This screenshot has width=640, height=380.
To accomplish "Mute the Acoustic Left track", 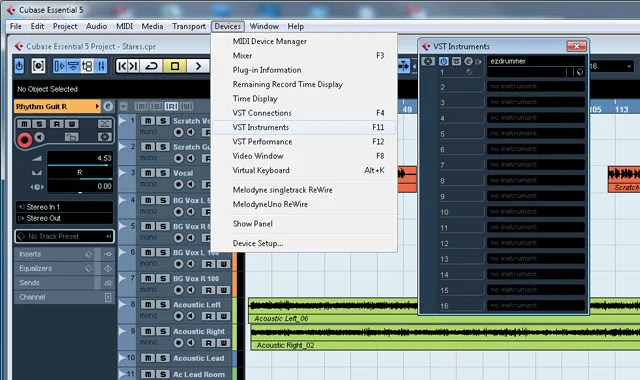I will pyautogui.click(x=148, y=304).
